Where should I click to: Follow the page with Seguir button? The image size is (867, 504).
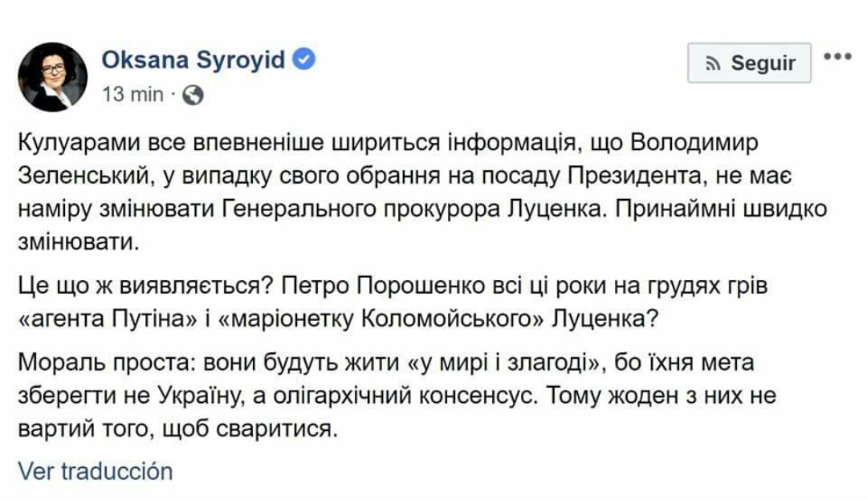(x=749, y=63)
